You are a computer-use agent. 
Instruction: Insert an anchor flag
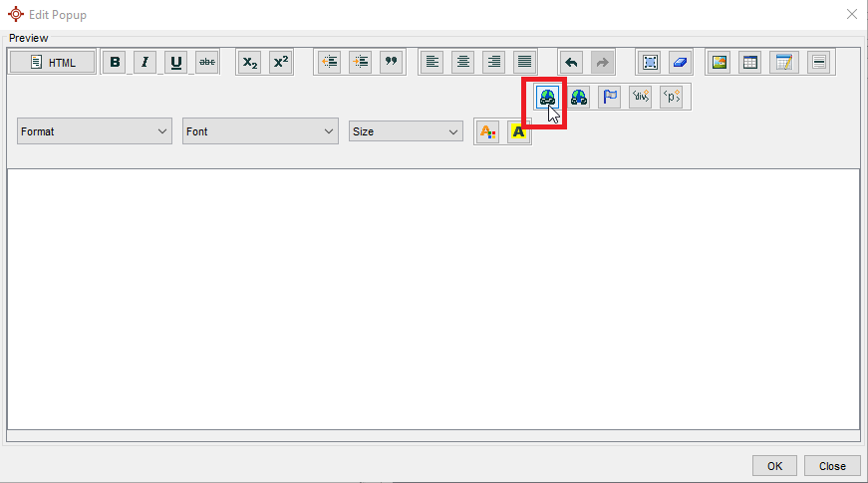609,97
